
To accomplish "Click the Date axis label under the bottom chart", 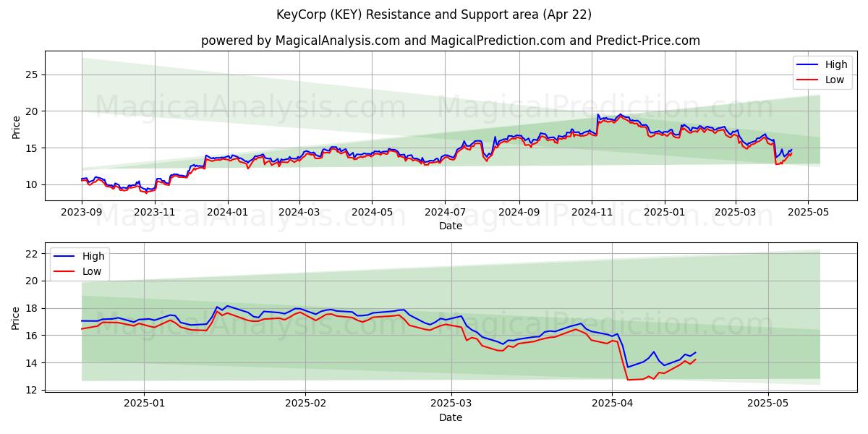I will point(451,417).
